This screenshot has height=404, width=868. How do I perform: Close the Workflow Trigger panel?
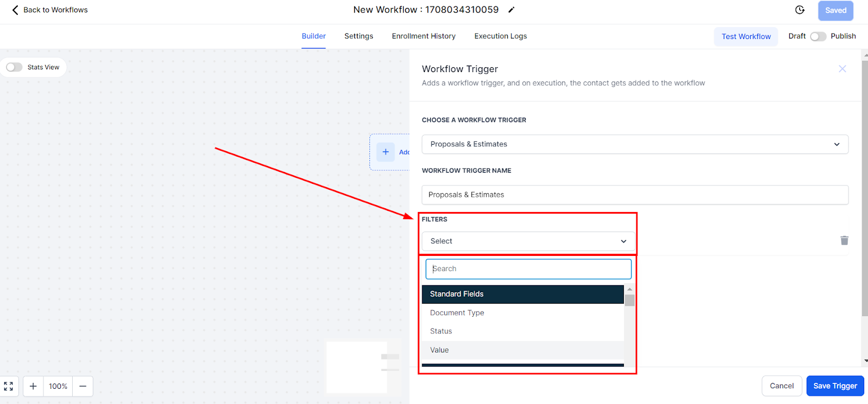[x=843, y=69]
